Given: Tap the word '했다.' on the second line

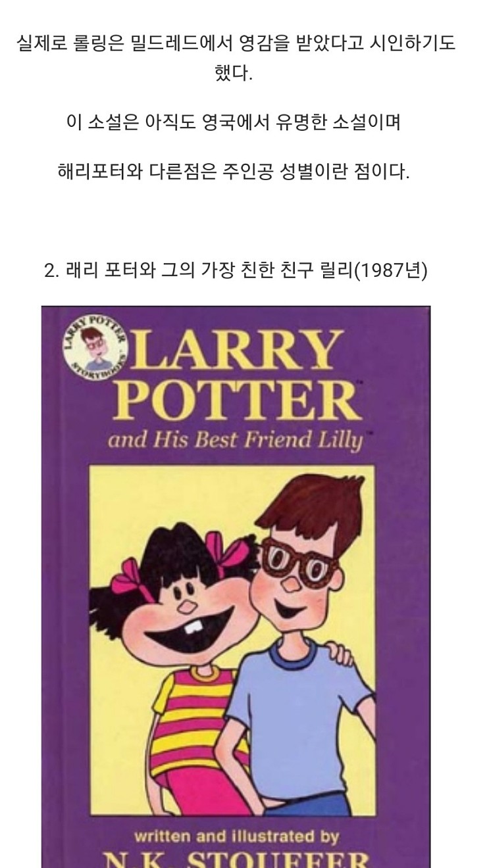Looking at the screenshot, I should click(x=234, y=72).
